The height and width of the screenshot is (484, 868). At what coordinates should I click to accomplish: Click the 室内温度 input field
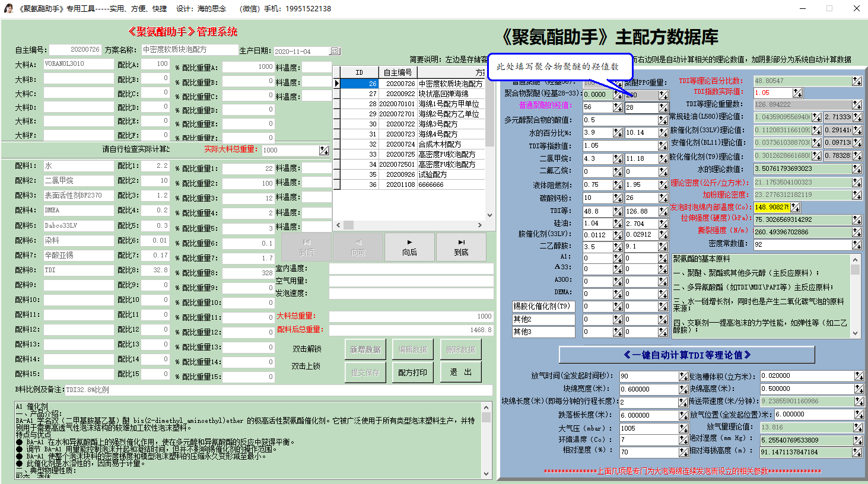coord(411,269)
